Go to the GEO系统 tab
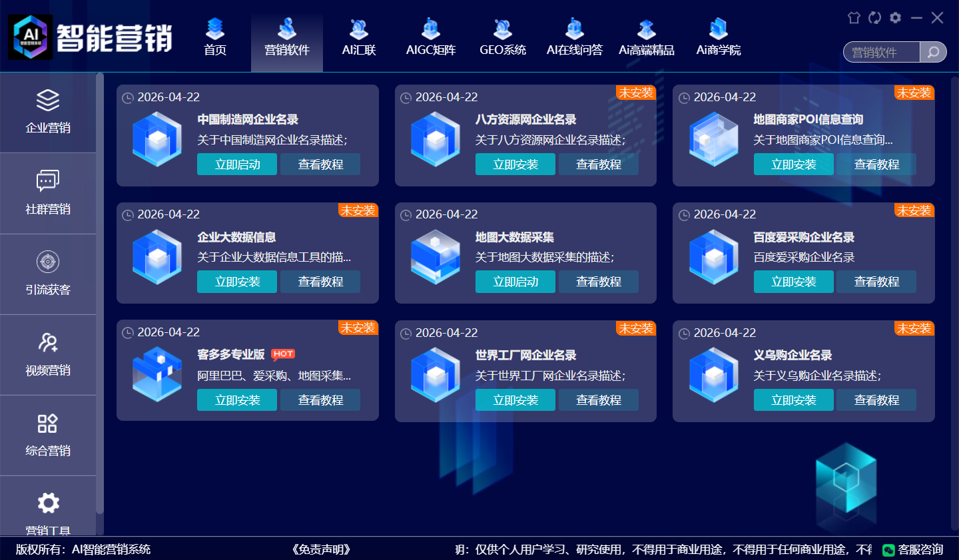This screenshot has width=959, height=560. coord(503,37)
